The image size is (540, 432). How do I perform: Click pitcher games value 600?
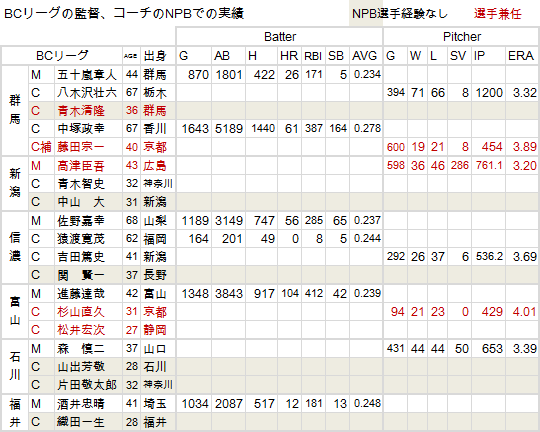(396, 147)
